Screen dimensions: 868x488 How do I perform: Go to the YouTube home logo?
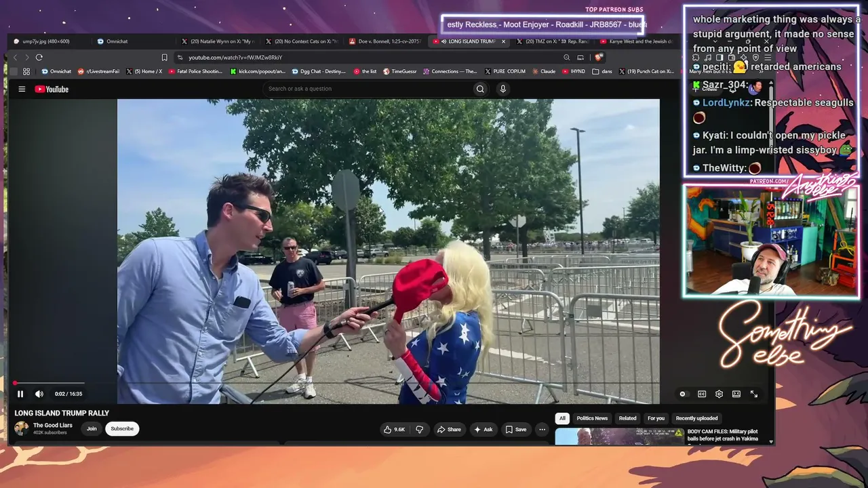click(52, 89)
